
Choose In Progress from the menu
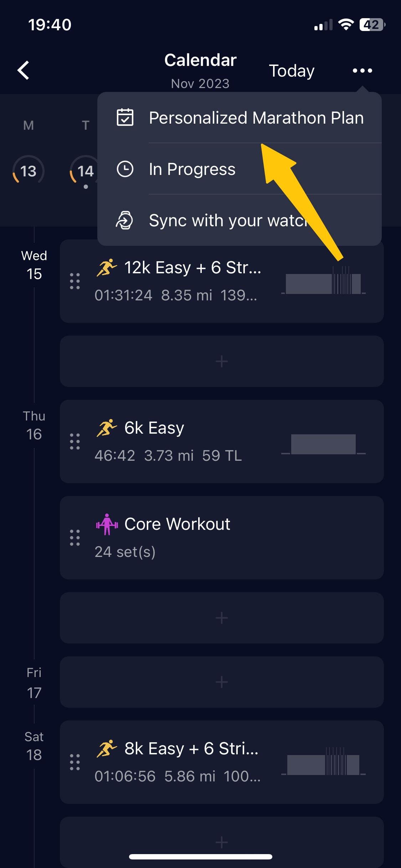pos(240,169)
